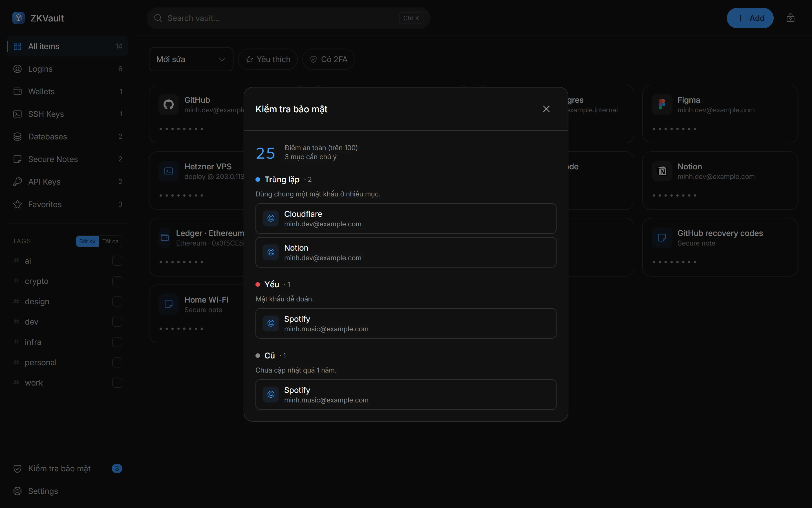Click Spotify icon under Cũ section
The width and height of the screenshot is (812, 508).
coord(271,395)
